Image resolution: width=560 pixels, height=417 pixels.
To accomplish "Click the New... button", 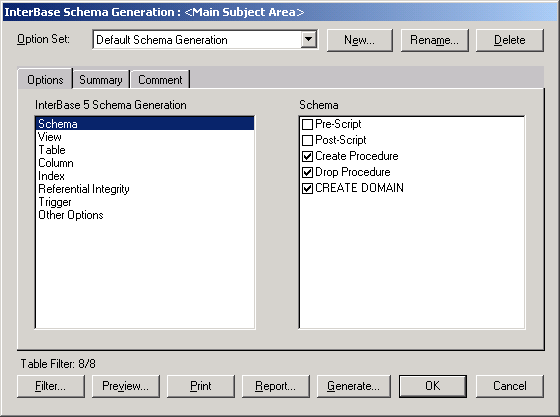I will pos(359,40).
